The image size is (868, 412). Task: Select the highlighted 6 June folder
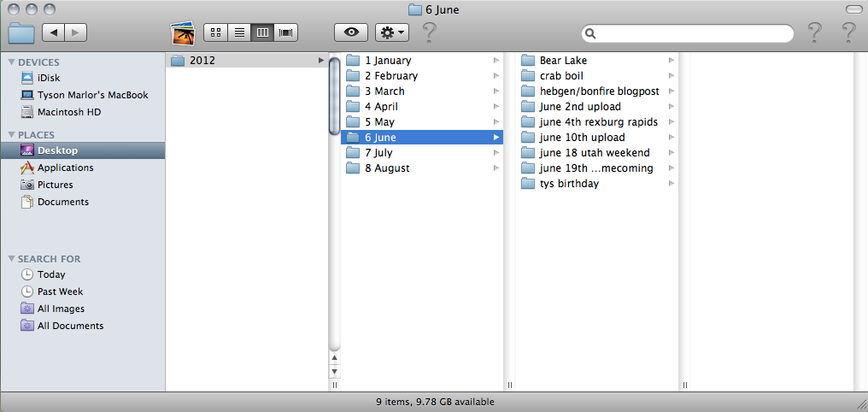point(422,138)
